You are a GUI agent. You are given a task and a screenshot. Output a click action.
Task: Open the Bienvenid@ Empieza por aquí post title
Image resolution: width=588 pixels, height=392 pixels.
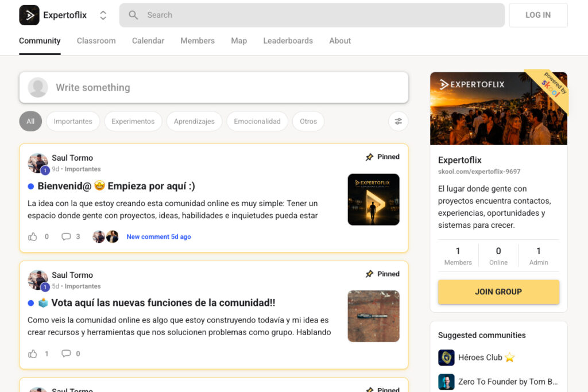(116, 186)
